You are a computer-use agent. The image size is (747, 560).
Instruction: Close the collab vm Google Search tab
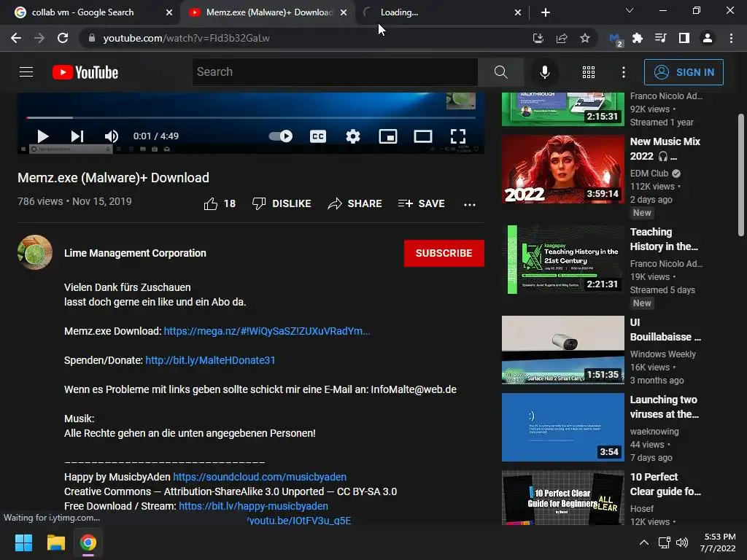[x=169, y=12]
